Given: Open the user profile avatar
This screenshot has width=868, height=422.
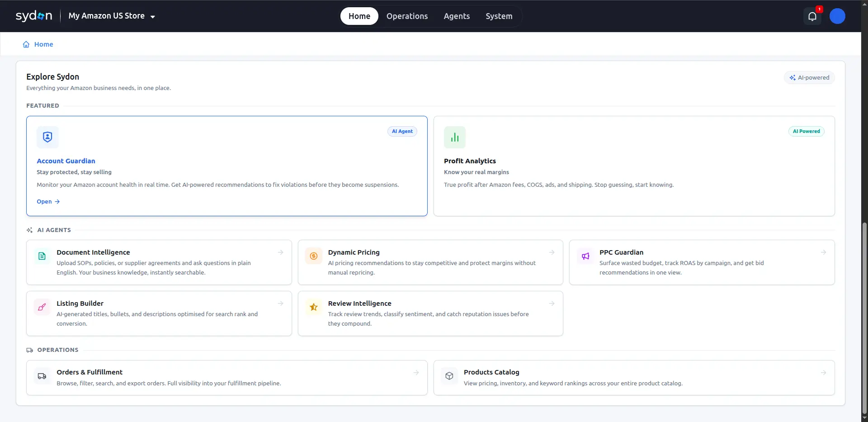Looking at the screenshot, I should pos(837,16).
